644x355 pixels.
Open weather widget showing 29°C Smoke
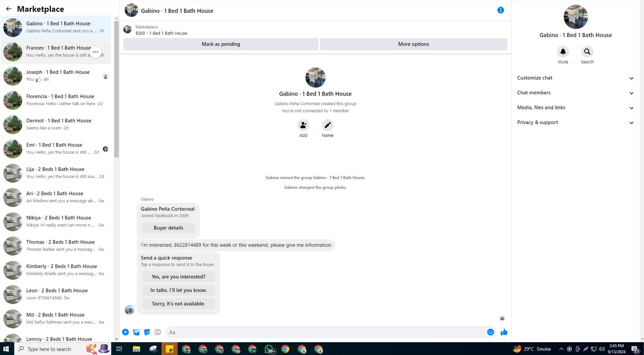pos(532,349)
